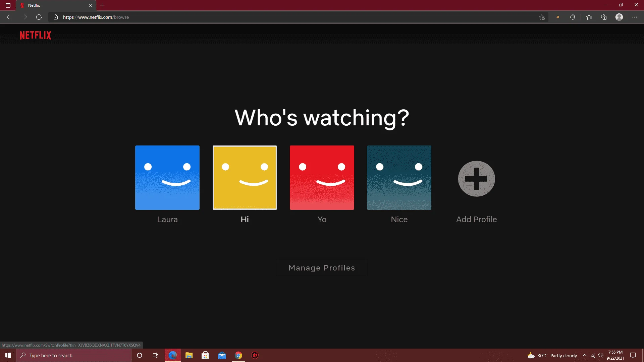Open the browser Extensions puzzle icon
644x362 pixels.
573,17
